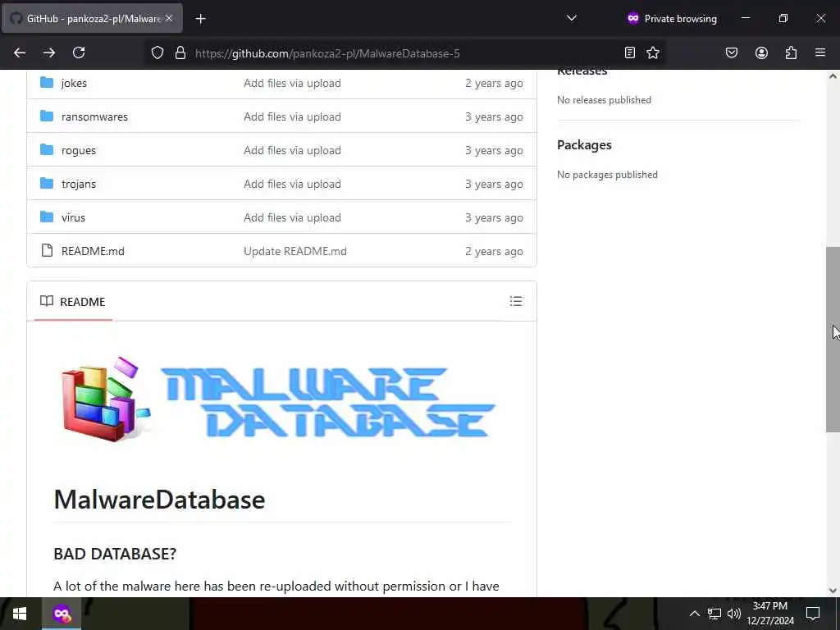Image resolution: width=840 pixels, height=630 pixels.
Task: Open the trojans folder link
Action: pyautogui.click(x=78, y=184)
